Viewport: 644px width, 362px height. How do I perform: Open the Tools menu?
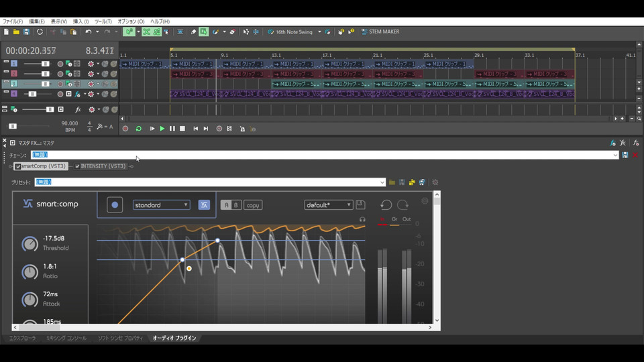tap(103, 21)
